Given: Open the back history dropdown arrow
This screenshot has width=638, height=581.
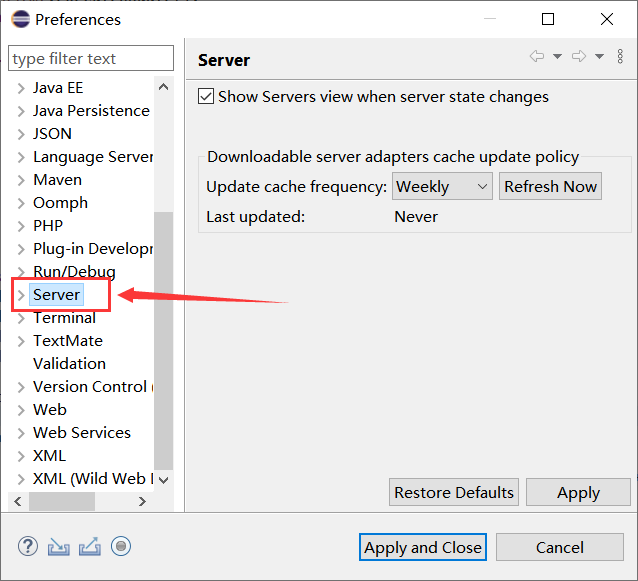Looking at the screenshot, I should pos(557,57).
